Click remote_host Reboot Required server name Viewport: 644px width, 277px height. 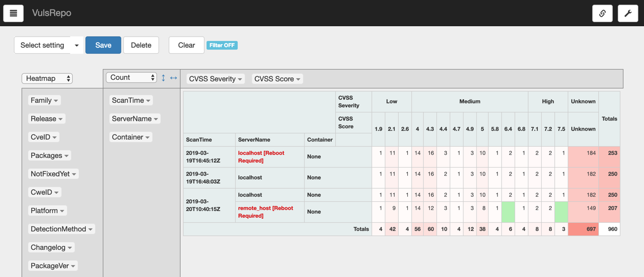(x=265, y=212)
